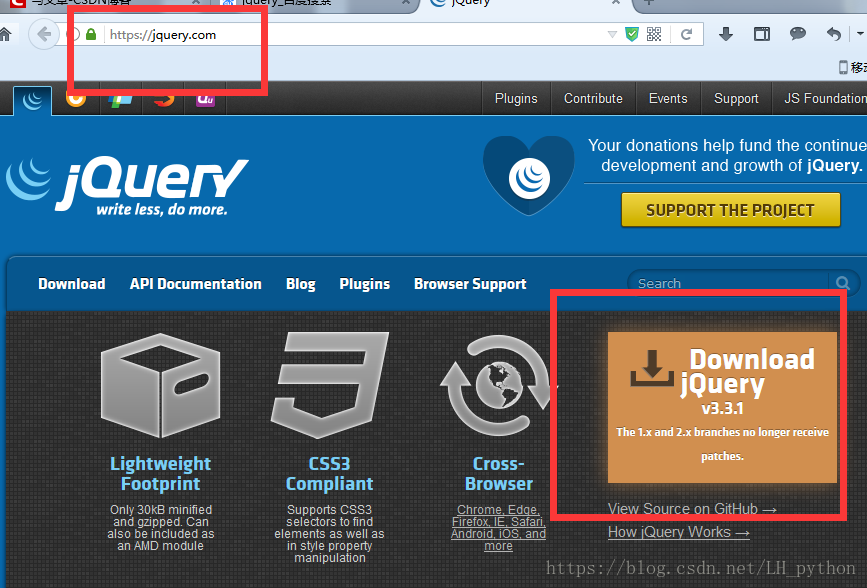Click the green shield icon in address bar
The height and width of the screenshot is (588, 867).
(632, 34)
